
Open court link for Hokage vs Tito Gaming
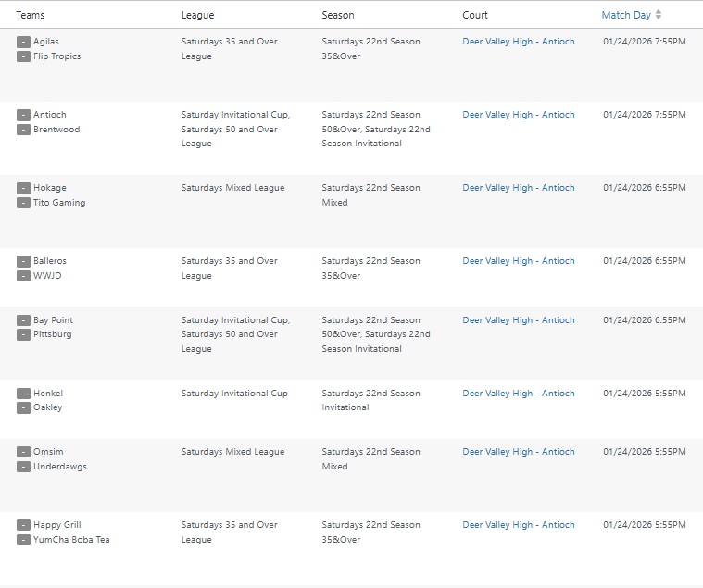(518, 188)
